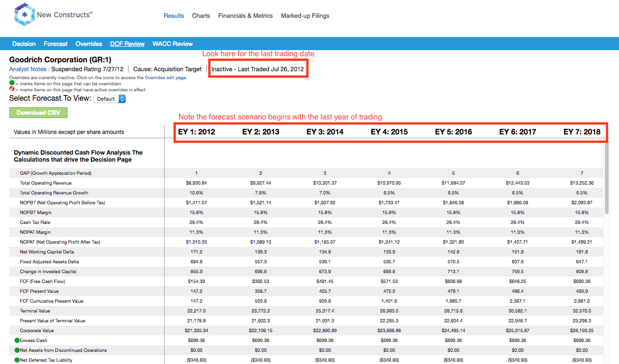Screen dimensions: 619x364
Task: Click the Suspended Rating 7/27/12 text
Action: click(x=87, y=69)
